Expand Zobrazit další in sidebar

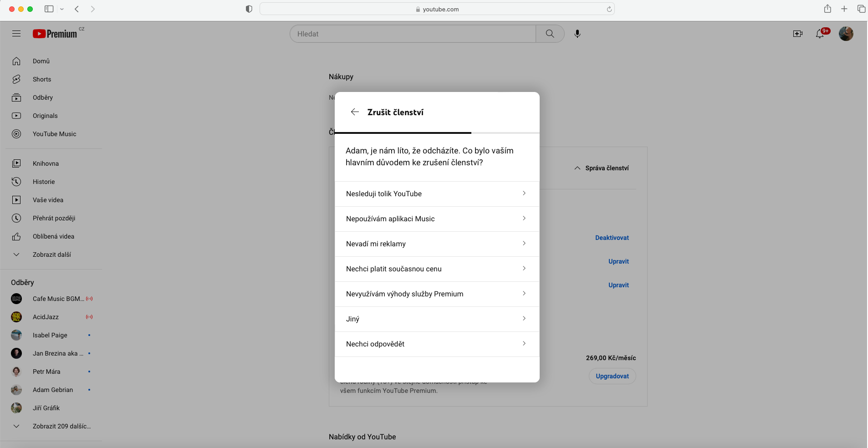tap(51, 255)
